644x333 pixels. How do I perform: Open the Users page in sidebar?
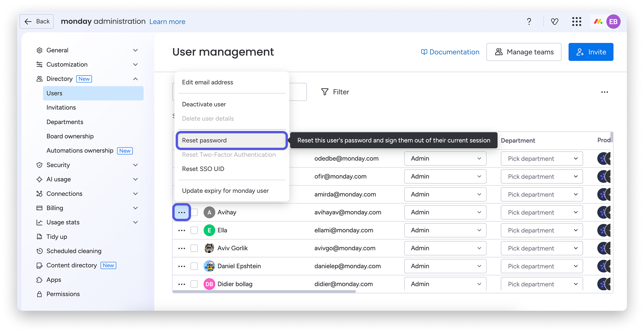click(x=93, y=93)
